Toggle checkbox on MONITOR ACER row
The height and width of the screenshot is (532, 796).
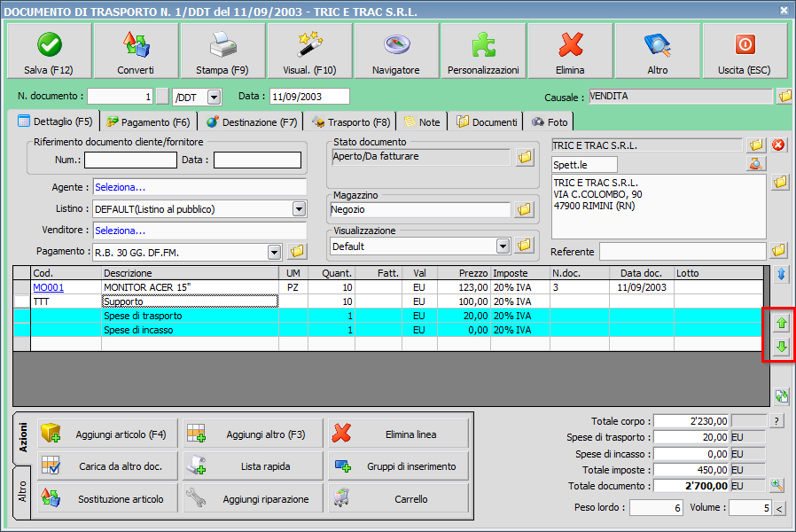(22, 288)
